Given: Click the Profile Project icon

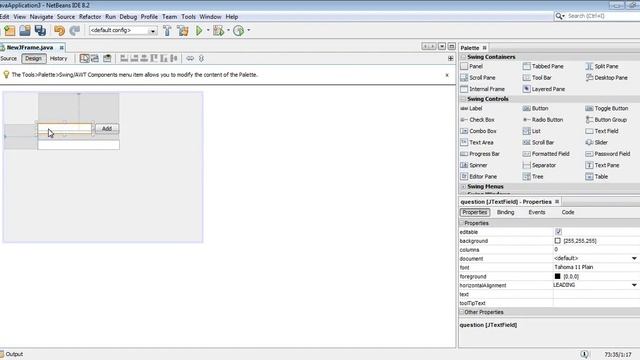Looking at the screenshot, I should pos(238,31).
